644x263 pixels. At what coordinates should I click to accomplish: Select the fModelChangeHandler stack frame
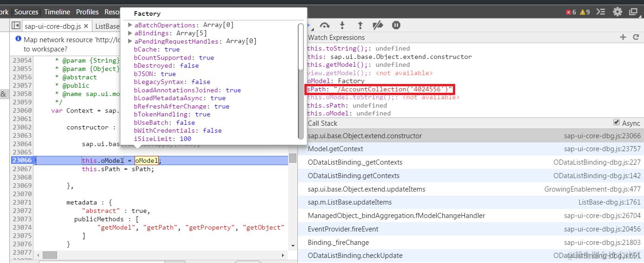(x=471, y=216)
